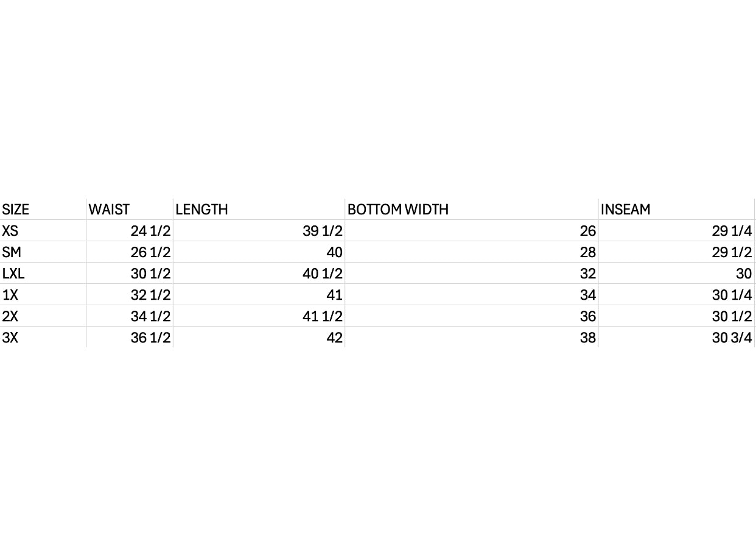The width and height of the screenshot is (756, 541).
Task: Select the SIZE header cell
Action: [43, 209]
